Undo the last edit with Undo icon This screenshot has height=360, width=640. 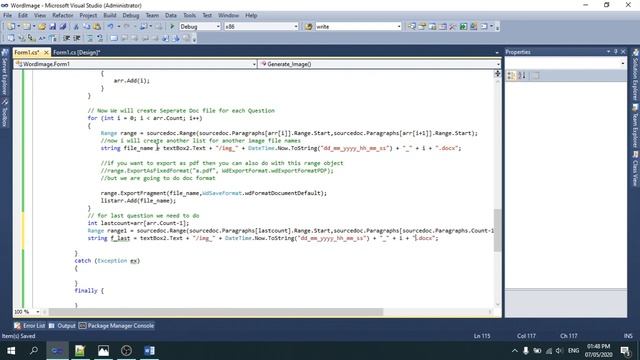coord(110,27)
